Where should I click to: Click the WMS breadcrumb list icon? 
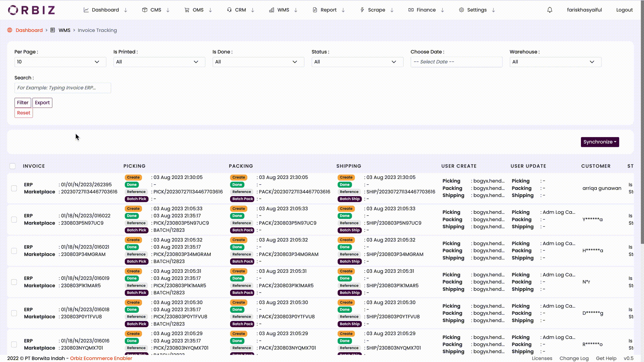pos(53,30)
